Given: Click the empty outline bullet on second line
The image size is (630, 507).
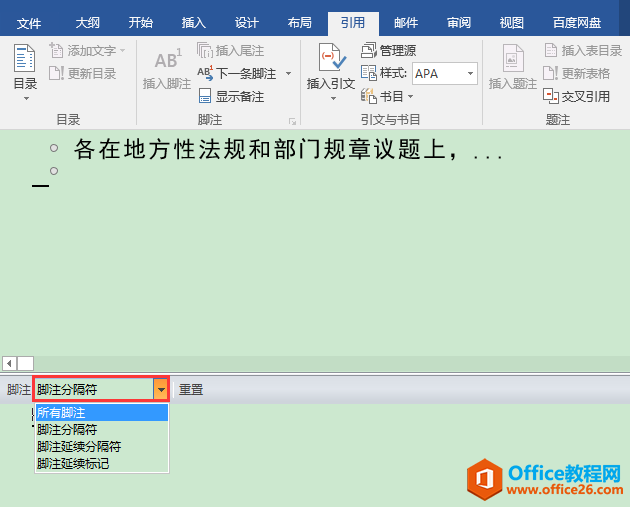Looking at the screenshot, I should click(x=54, y=171).
